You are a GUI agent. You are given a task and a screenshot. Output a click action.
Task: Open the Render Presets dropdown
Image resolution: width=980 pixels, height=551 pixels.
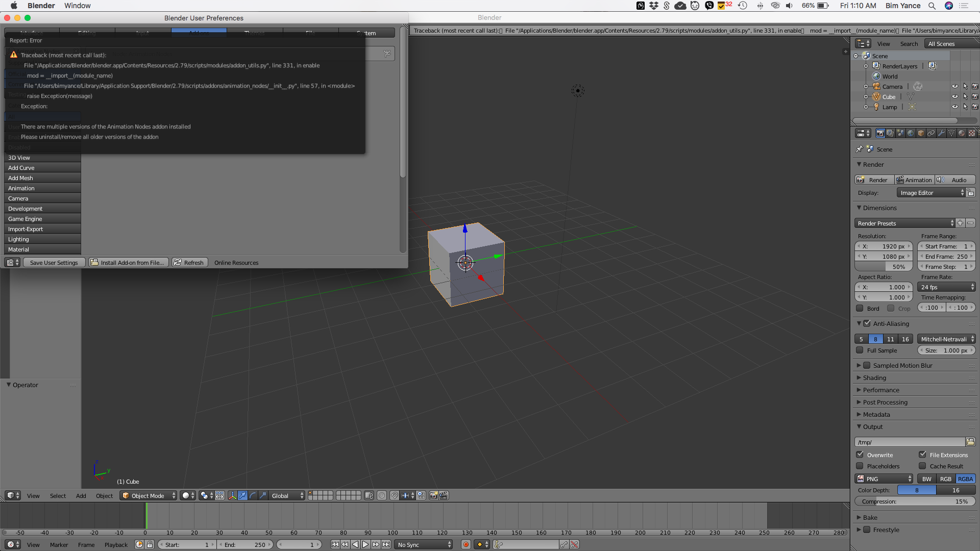click(x=903, y=223)
